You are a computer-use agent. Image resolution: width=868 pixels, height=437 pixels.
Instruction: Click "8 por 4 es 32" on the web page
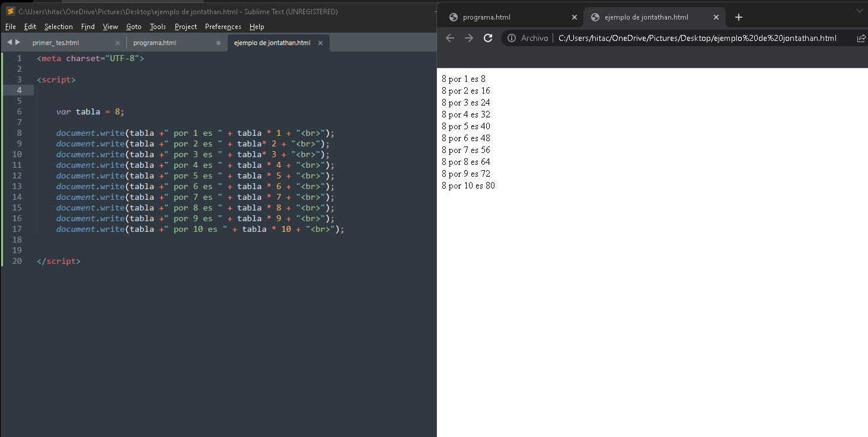coord(466,114)
